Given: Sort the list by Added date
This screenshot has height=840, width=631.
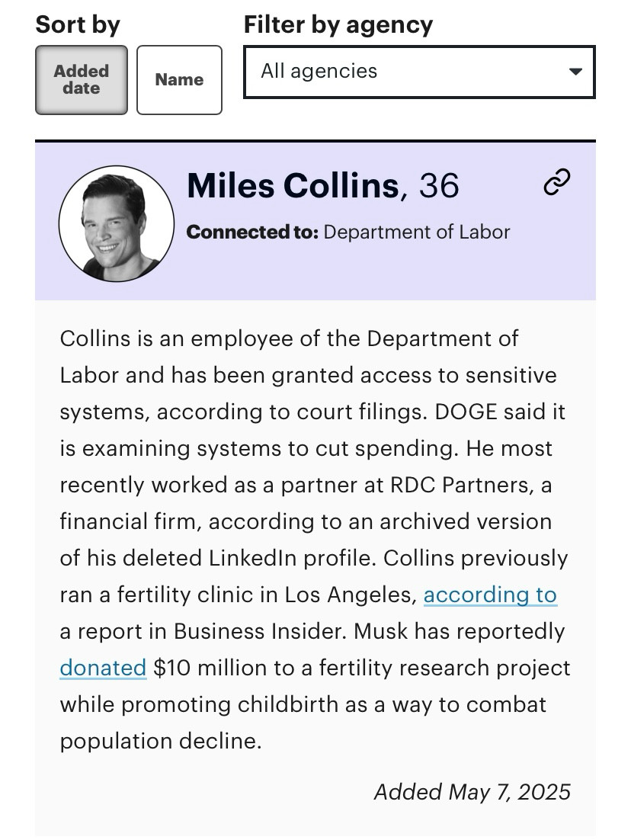Looking at the screenshot, I should pyautogui.click(x=82, y=80).
